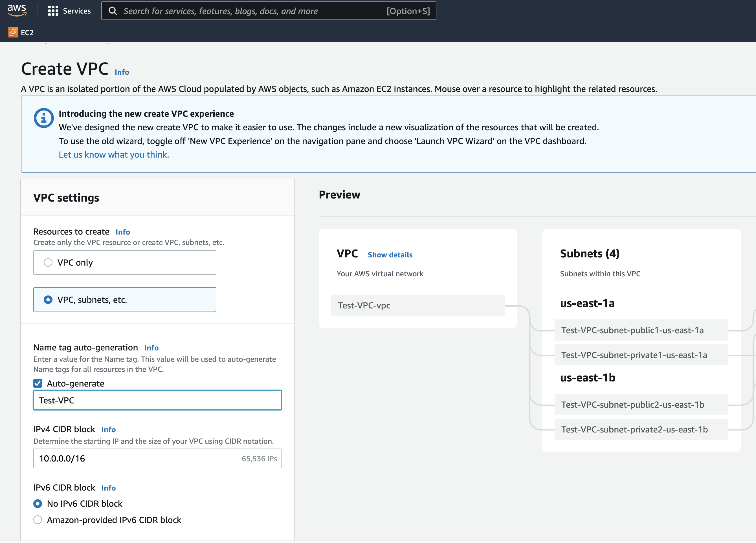Open the Services grid icon

point(53,11)
